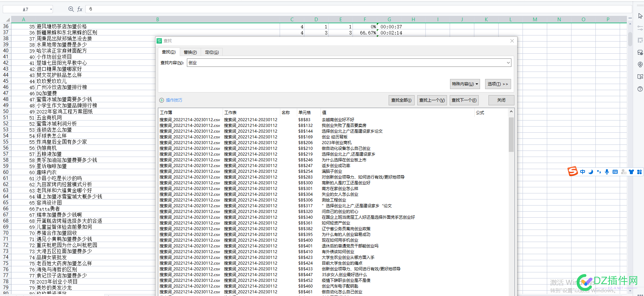Select row 47 header in worksheet

point(6,93)
